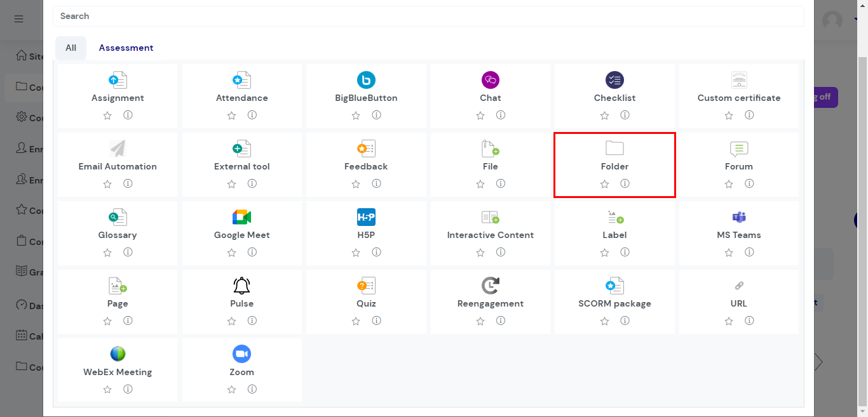Choose the Attendance activity icon
868x417 pixels.
tap(242, 80)
